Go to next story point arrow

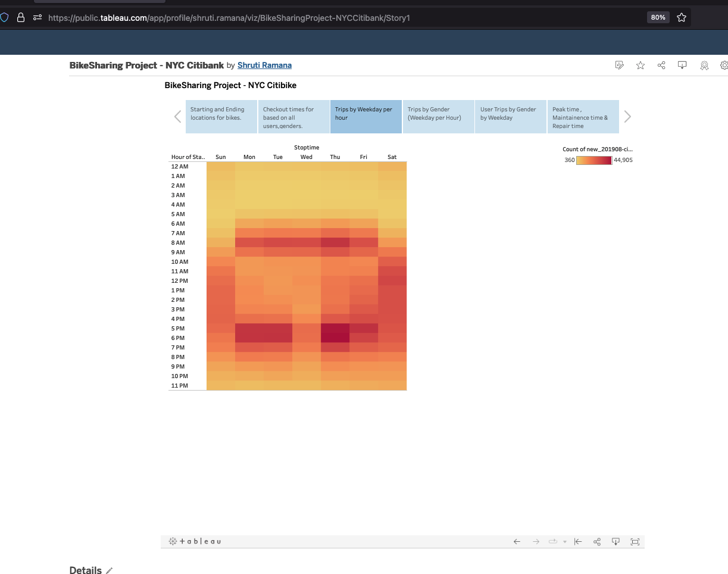tap(627, 117)
